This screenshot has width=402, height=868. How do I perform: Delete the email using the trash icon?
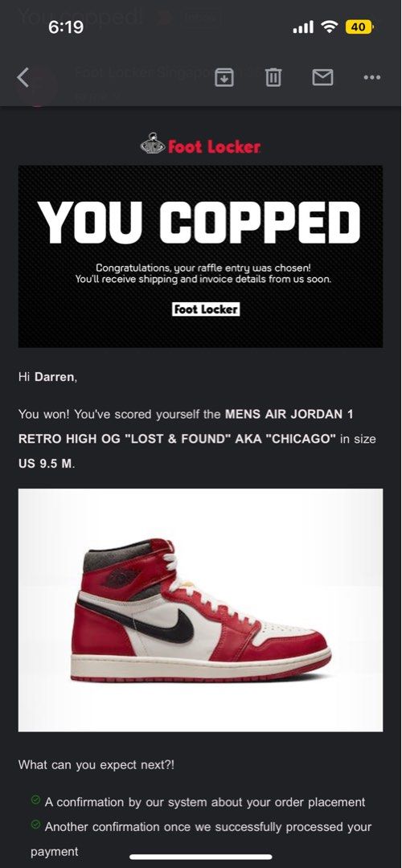pos(273,77)
